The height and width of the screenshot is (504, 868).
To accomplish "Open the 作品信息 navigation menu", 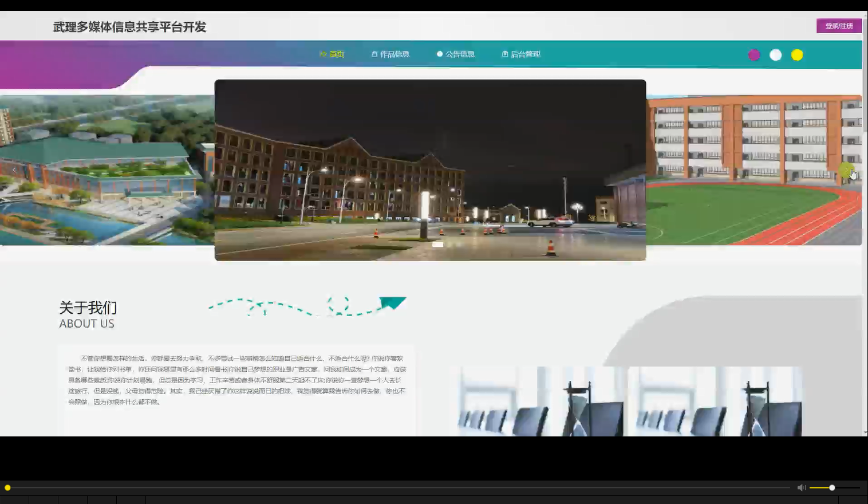I will pos(395,54).
